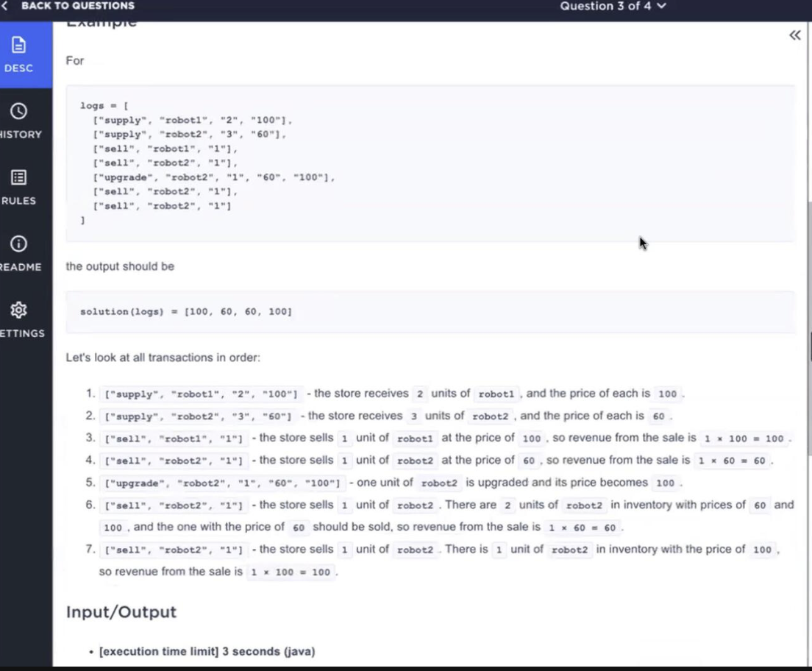This screenshot has width=812, height=671.
Task: Click step 2 supply robot2 code snippet
Action: [x=199, y=416]
